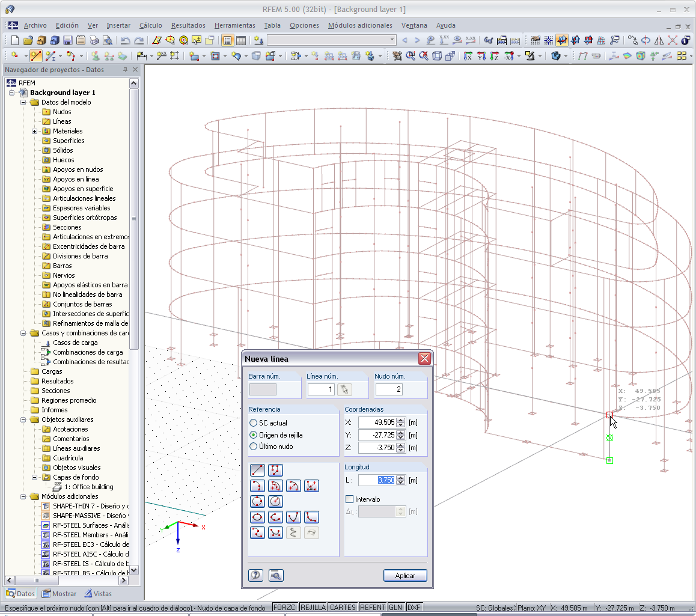Viewport: 696px width, 616px height.
Task: Collapse the 'Datos del modelo' folder
Action: 23,102
